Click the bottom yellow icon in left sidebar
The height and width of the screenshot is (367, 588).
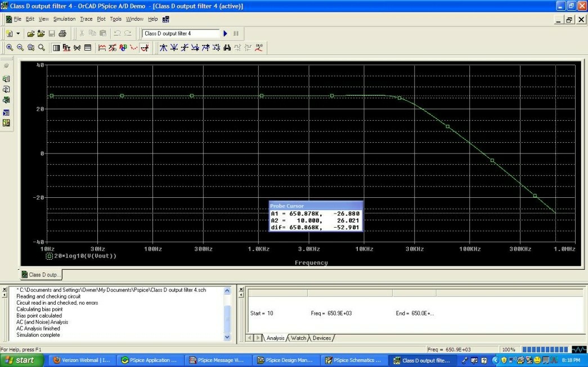[6, 123]
